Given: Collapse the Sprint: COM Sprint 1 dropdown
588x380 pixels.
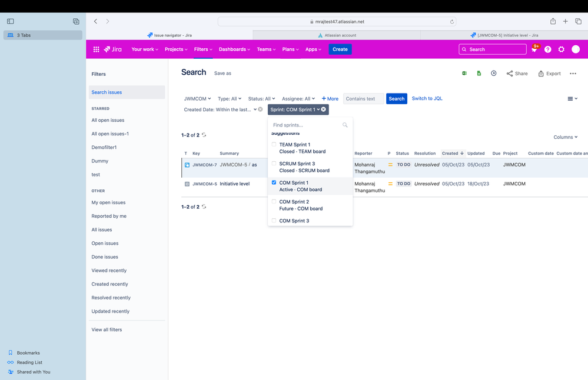Looking at the screenshot, I should (x=295, y=109).
